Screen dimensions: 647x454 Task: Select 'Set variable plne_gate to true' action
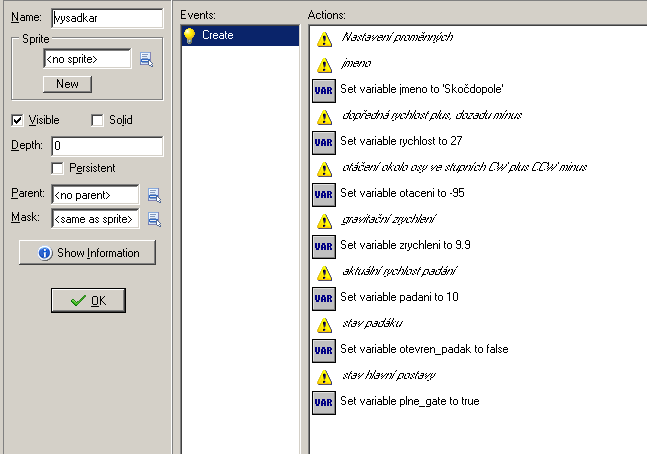tap(410, 401)
